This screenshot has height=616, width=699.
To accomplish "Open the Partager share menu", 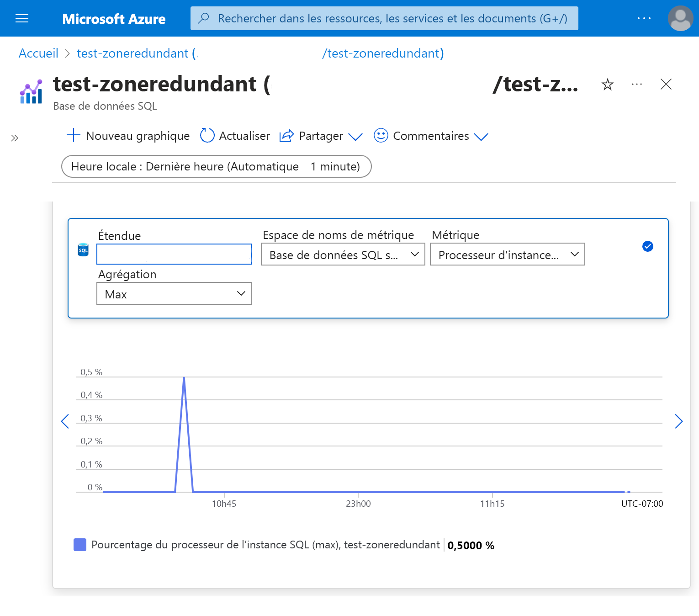I will [321, 136].
